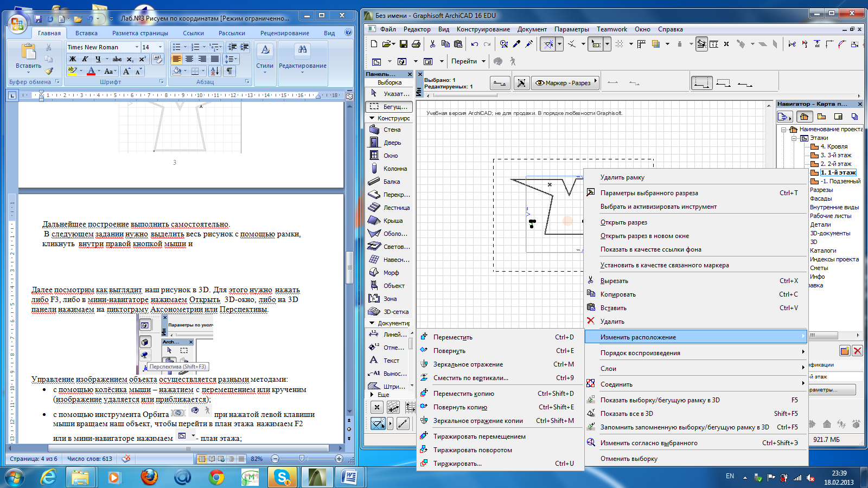Open the Маркер - Разрез dropdown

(565, 83)
